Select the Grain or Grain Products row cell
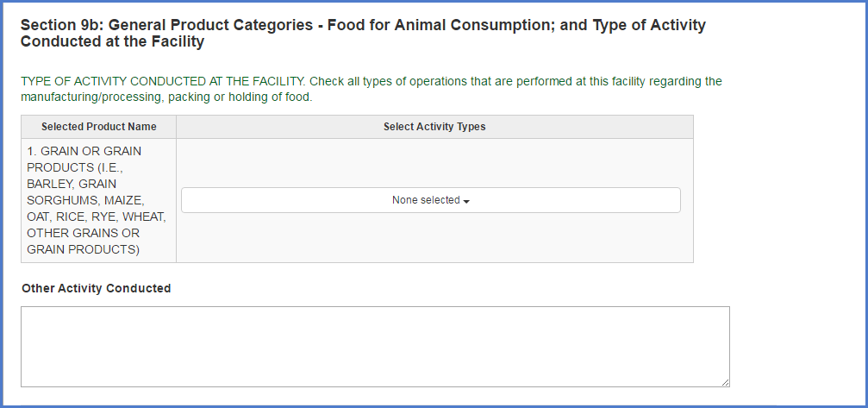 click(98, 200)
